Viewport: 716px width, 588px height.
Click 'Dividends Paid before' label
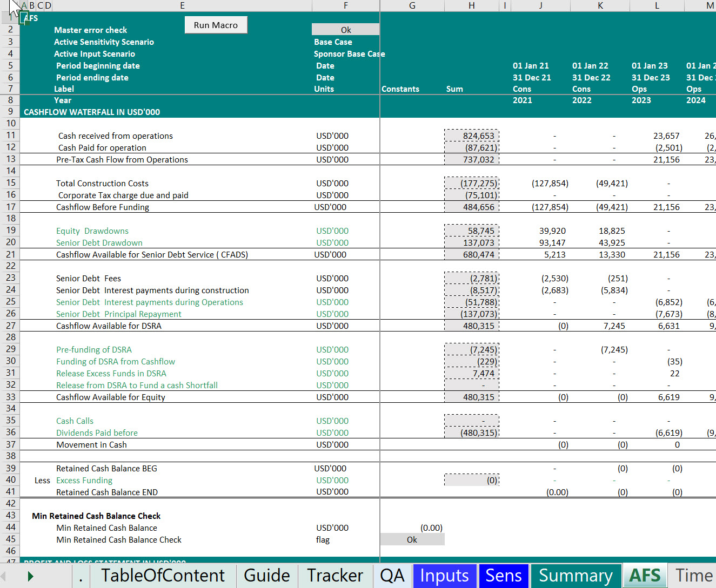97,432
